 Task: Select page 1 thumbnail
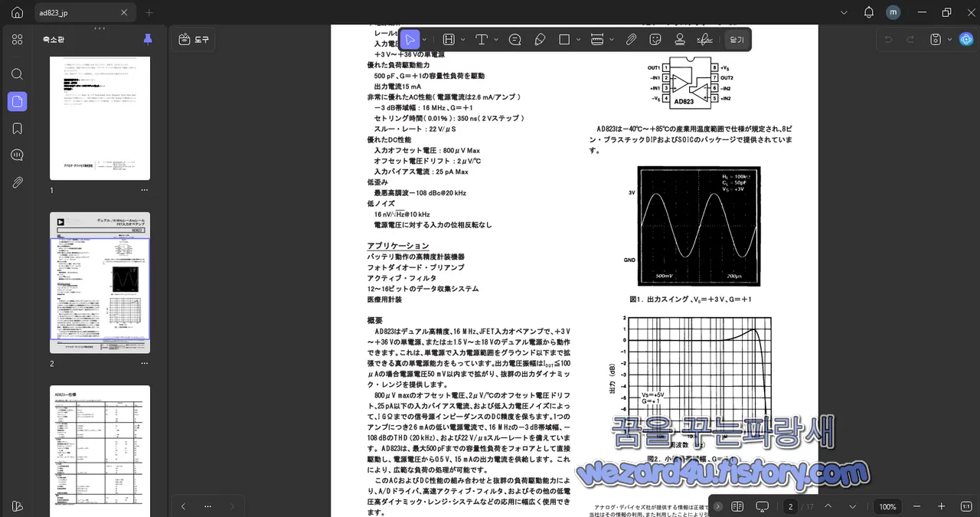pos(100,118)
